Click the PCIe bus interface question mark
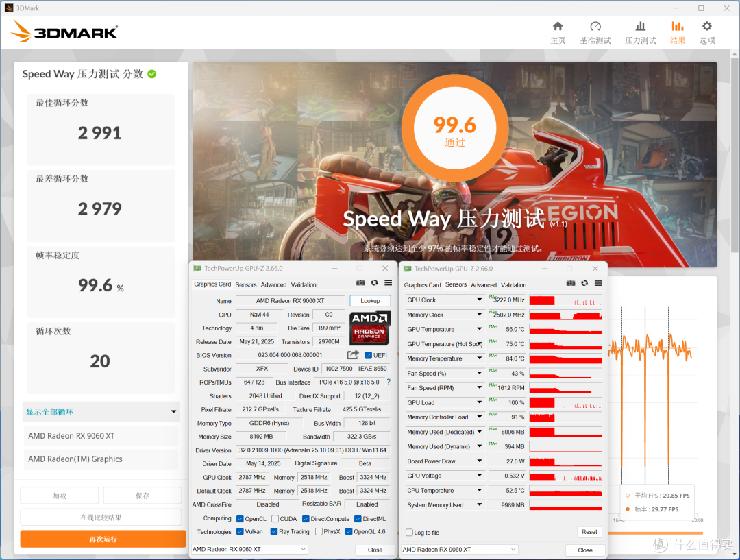The image size is (740, 560). coord(388,382)
